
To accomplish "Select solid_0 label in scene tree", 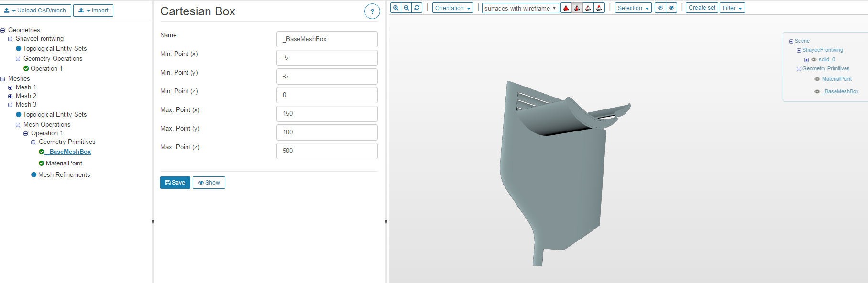I will [x=827, y=60].
